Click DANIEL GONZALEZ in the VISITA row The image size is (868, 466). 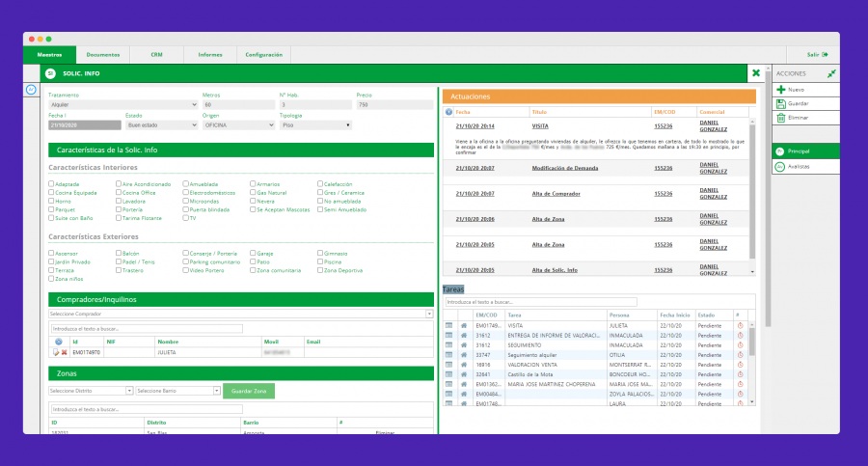point(713,126)
